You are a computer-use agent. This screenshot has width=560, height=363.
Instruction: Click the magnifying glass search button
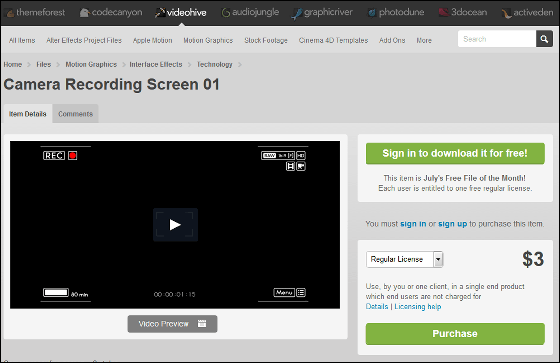pyautogui.click(x=544, y=39)
